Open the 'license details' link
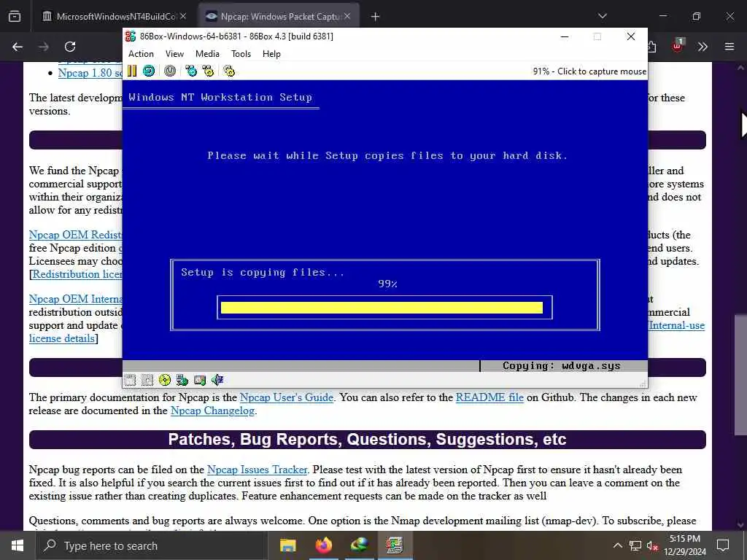747x560 pixels. coord(61,338)
